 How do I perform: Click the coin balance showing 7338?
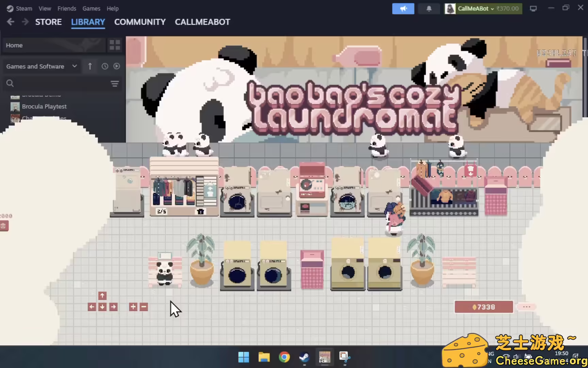tap(484, 307)
